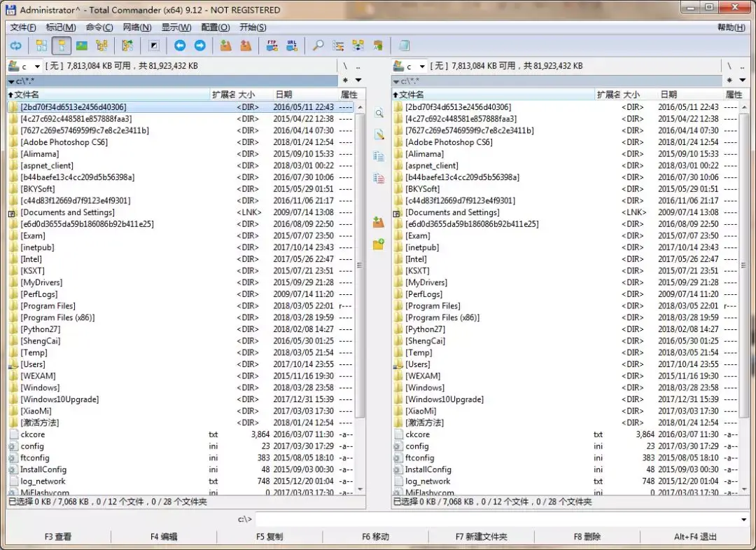
Task: Switch to brief file list view icon
Action: click(x=41, y=46)
